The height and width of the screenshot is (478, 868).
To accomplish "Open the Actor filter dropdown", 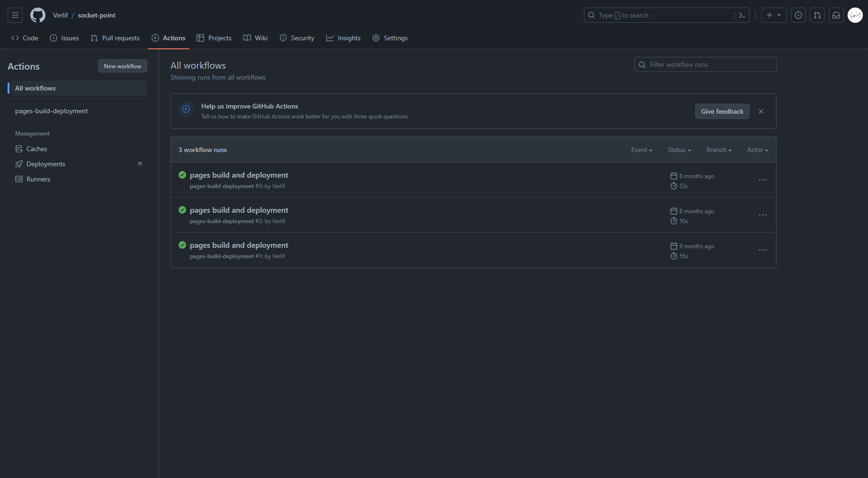I will 757,150.
